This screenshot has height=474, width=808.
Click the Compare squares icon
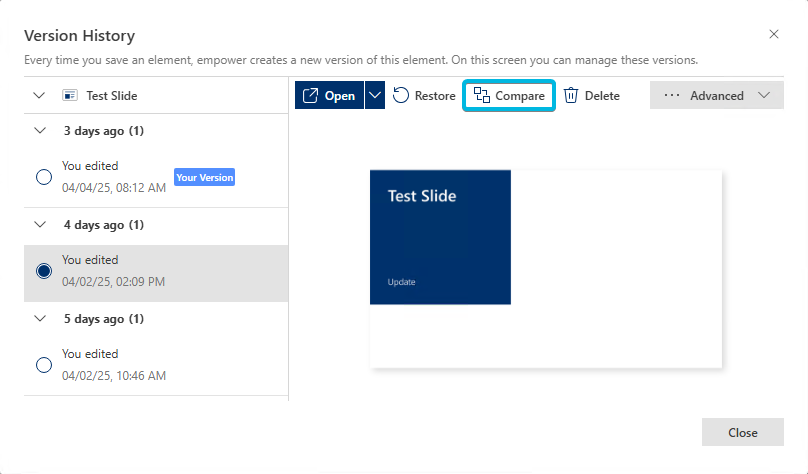pos(482,95)
